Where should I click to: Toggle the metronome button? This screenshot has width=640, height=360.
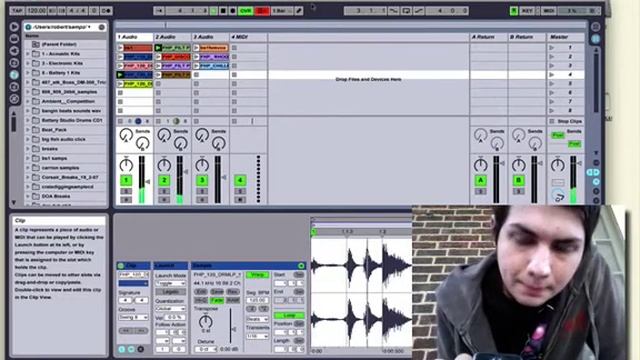106,11
